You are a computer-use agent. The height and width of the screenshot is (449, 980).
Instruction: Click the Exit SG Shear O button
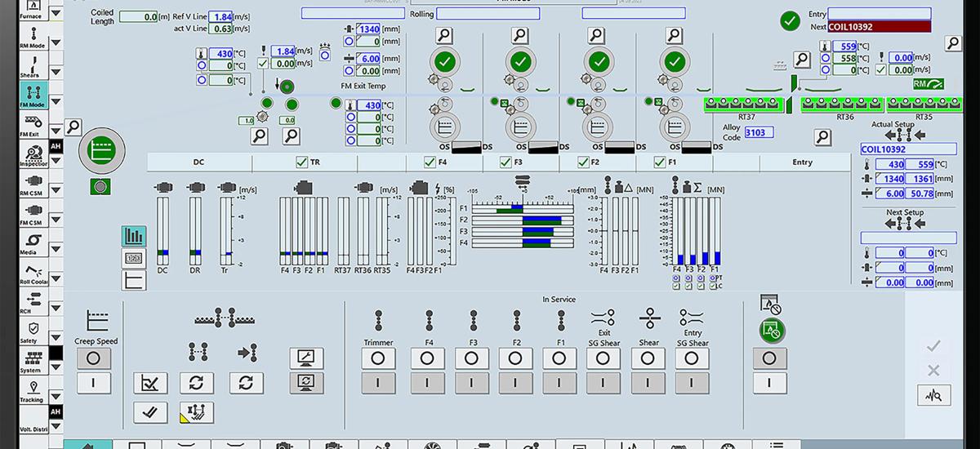pos(604,358)
